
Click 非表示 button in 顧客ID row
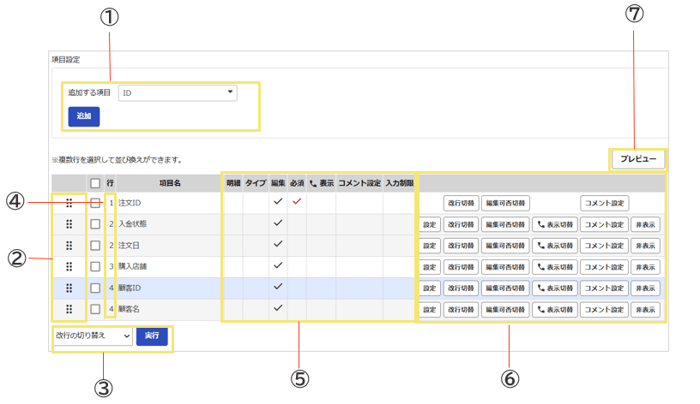645,288
